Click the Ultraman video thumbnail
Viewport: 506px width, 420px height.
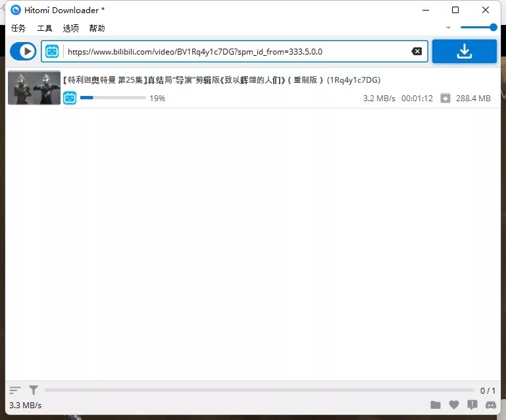pyautogui.click(x=34, y=87)
